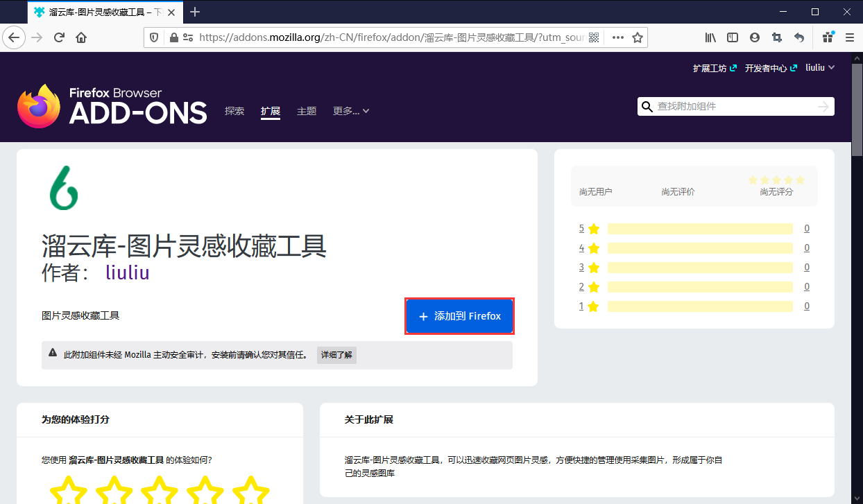This screenshot has width=863, height=504.
Task: Rate the add-on one star
Action: pos(69,491)
